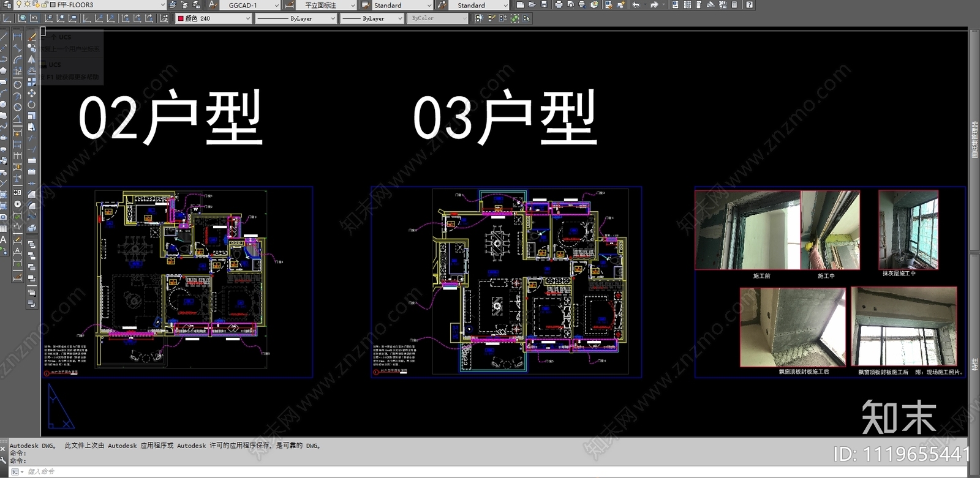Click the Layer Previous icon

click(x=184, y=5)
